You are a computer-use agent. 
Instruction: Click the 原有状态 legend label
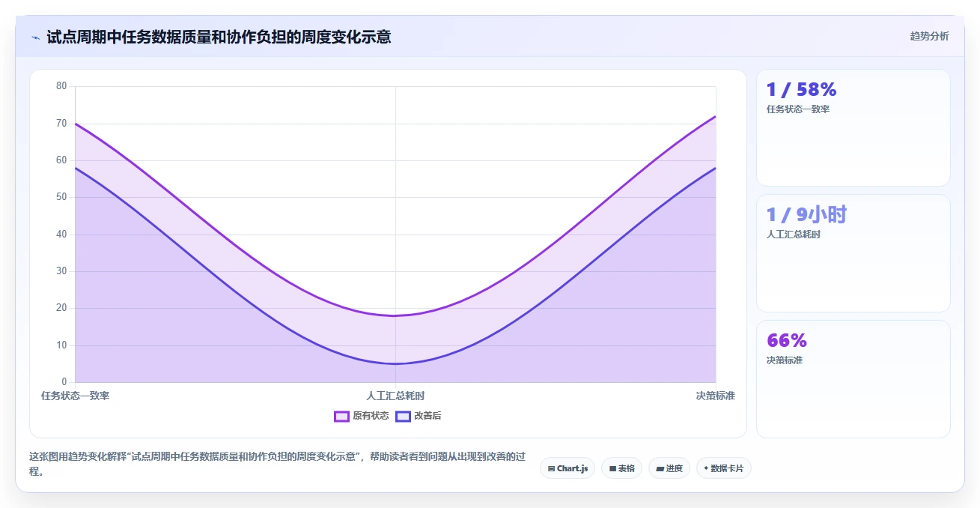pyautogui.click(x=371, y=416)
